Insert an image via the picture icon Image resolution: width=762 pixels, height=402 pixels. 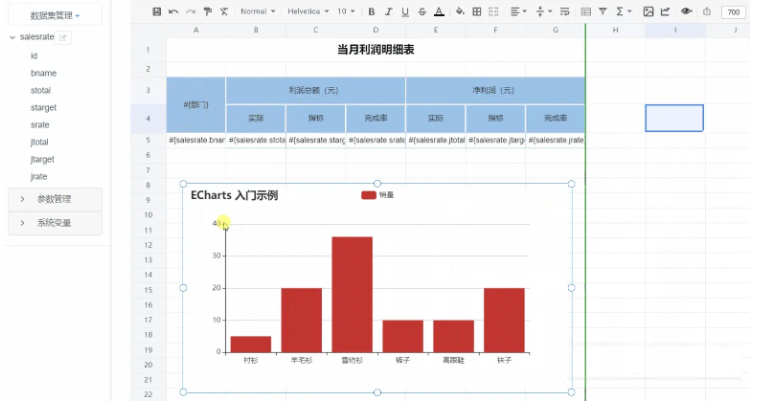[x=648, y=12]
